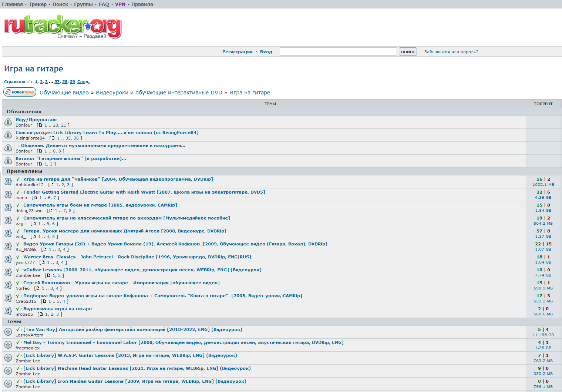Click author name RU_BASik

click(x=26, y=249)
